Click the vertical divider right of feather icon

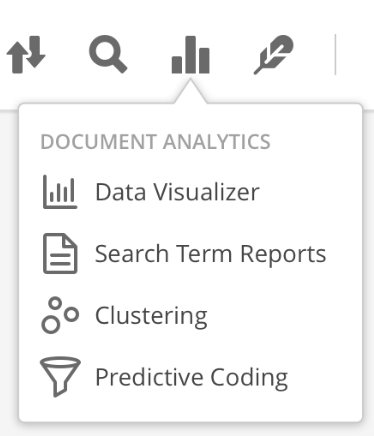coord(335,54)
